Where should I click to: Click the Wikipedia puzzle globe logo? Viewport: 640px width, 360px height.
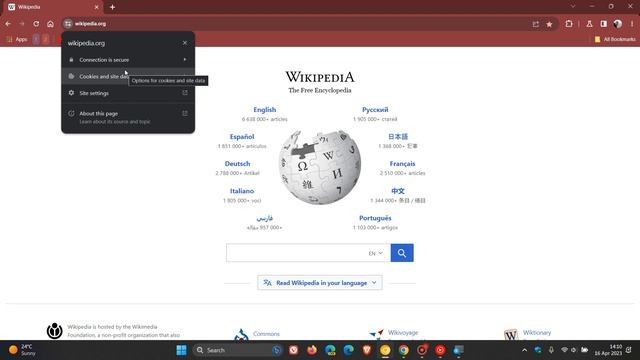[320, 167]
